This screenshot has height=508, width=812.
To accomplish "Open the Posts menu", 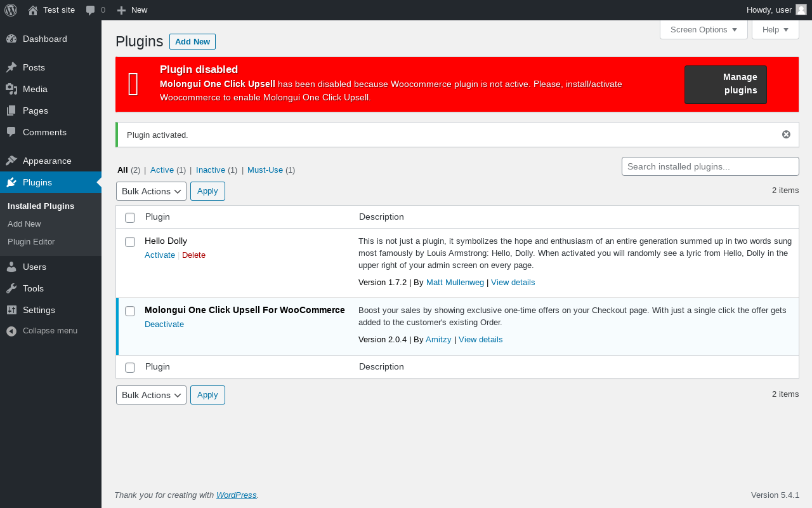I will [34, 67].
